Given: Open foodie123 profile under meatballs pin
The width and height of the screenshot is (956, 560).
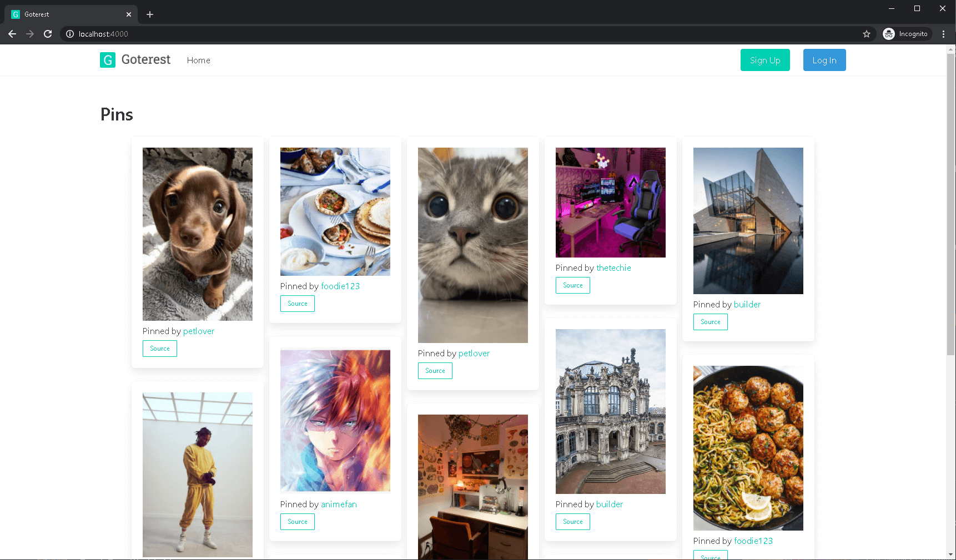Looking at the screenshot, I should click(x=753, y=541).
